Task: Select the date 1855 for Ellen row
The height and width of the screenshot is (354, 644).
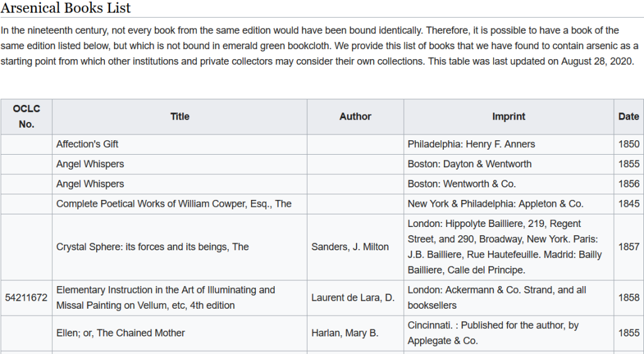Action: coord(628,333)
